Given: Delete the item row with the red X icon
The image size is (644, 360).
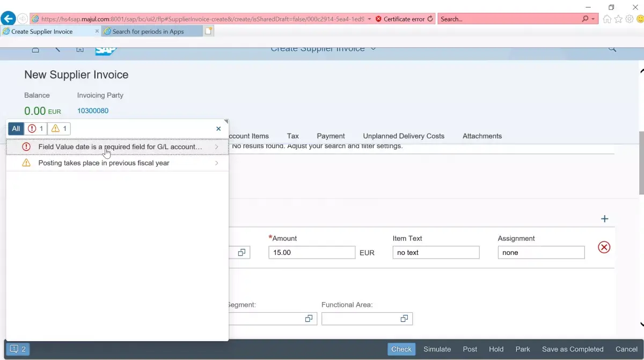Looking at the screenshot, I should 604,247.
